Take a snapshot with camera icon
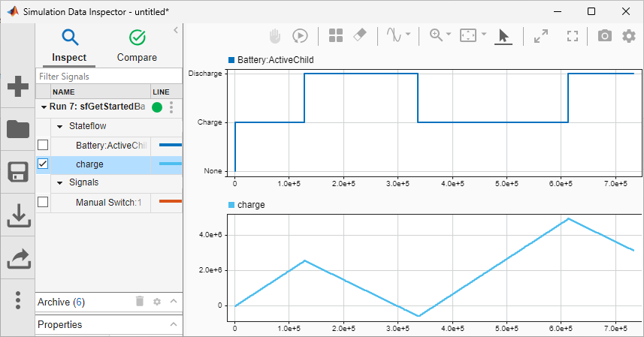 (604, 35)
